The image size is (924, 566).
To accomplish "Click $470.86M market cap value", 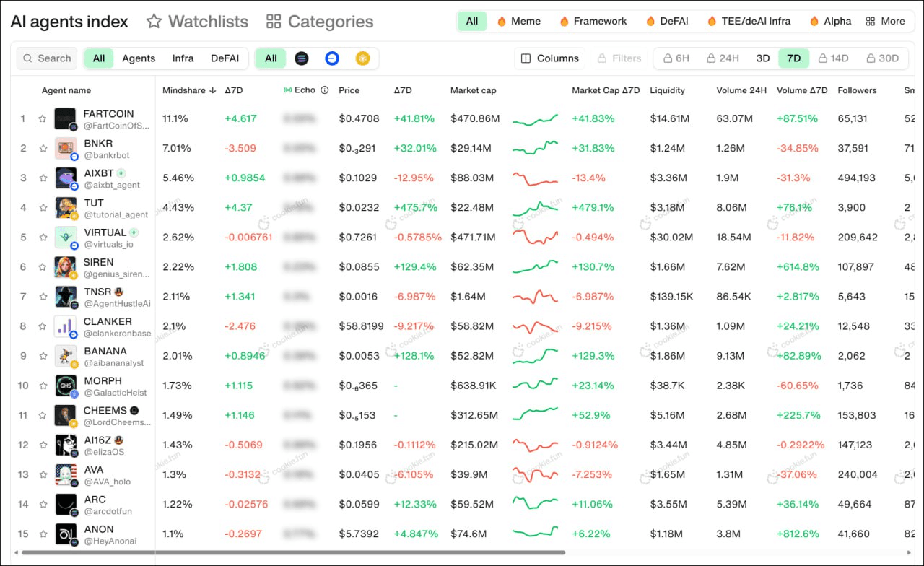I will (475, 118).
